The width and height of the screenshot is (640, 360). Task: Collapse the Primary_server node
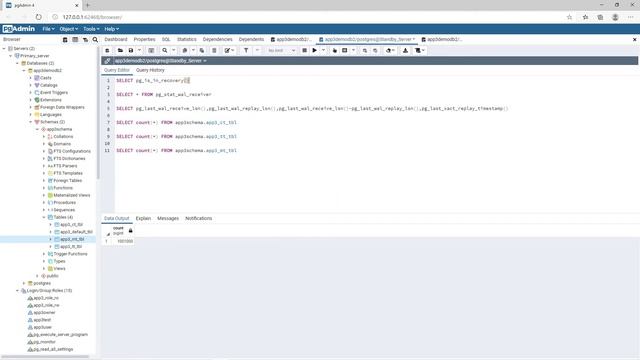click(11, 56)
